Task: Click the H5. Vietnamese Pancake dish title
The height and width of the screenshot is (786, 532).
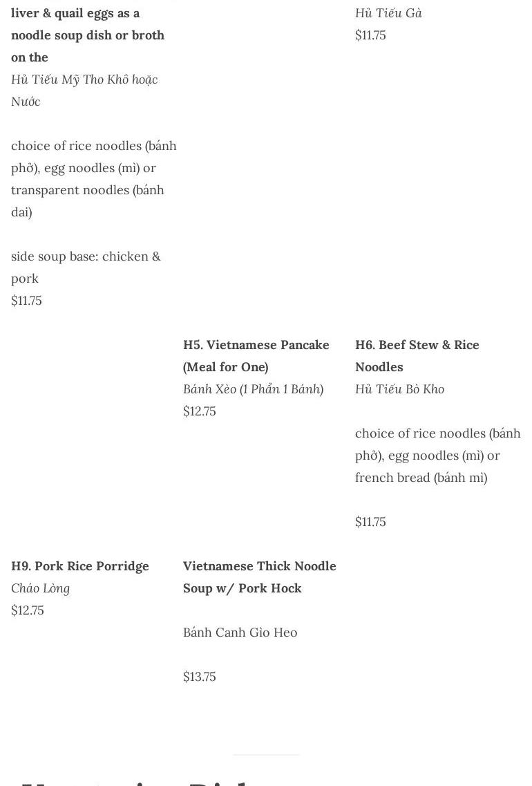Action: point(256,355)
